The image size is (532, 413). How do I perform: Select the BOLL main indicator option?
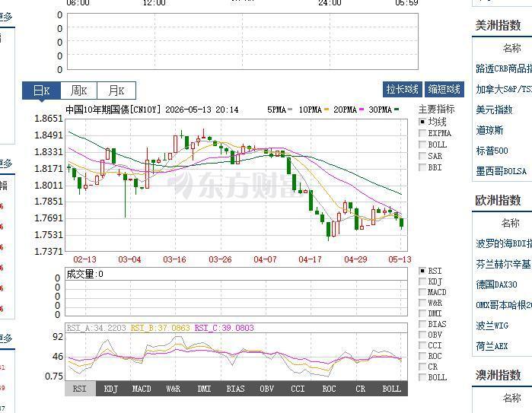point(422,145)
